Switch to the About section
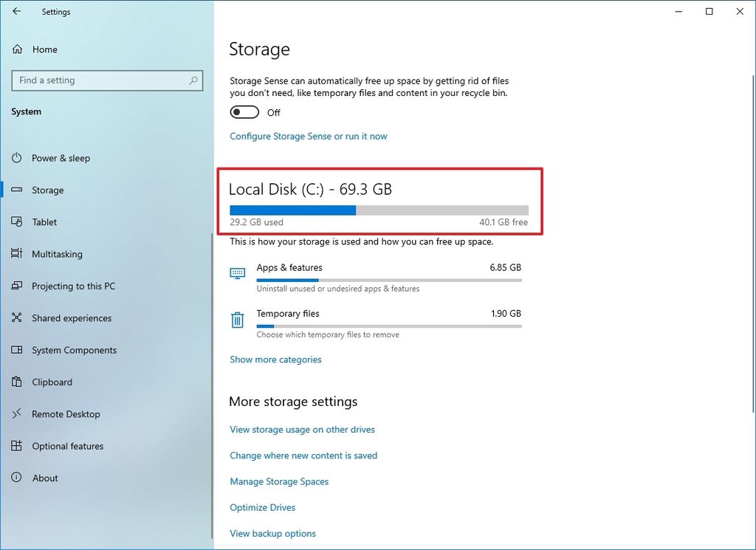 tap(46, 478)
